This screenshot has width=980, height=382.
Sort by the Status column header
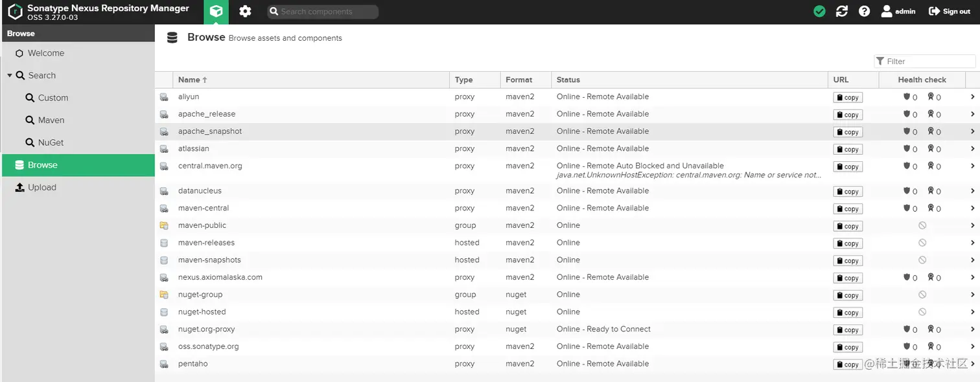[x=690, y=80]
